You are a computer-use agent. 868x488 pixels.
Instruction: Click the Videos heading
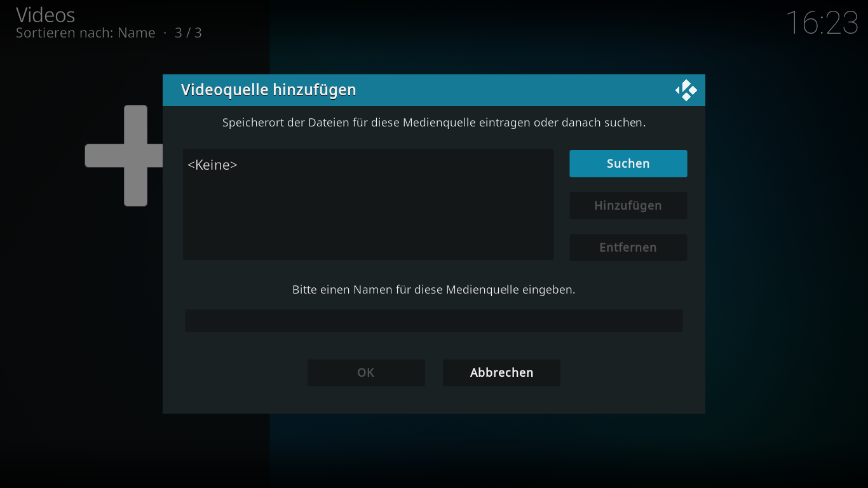pyautogui.click(x=46, y=15)
